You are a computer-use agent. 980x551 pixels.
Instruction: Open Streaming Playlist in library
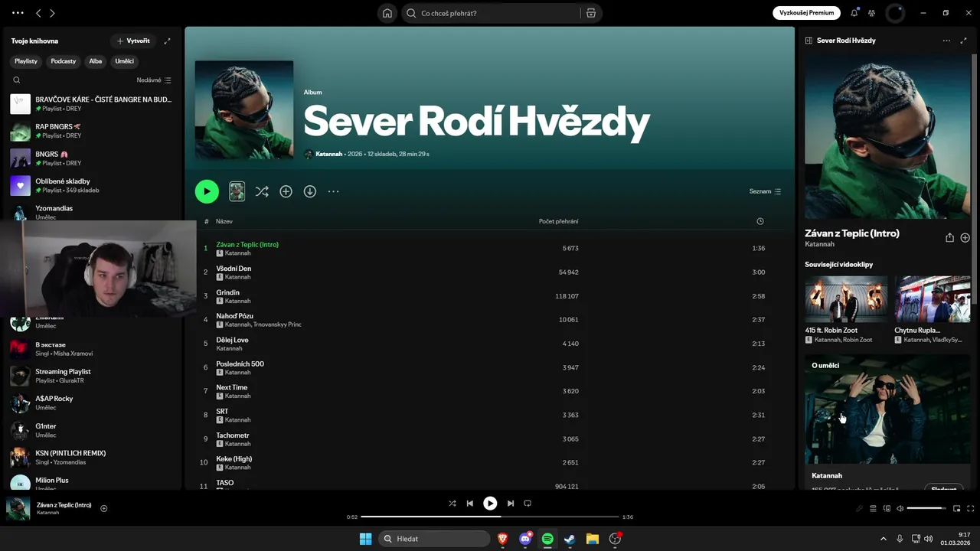[x=93, y=376]
